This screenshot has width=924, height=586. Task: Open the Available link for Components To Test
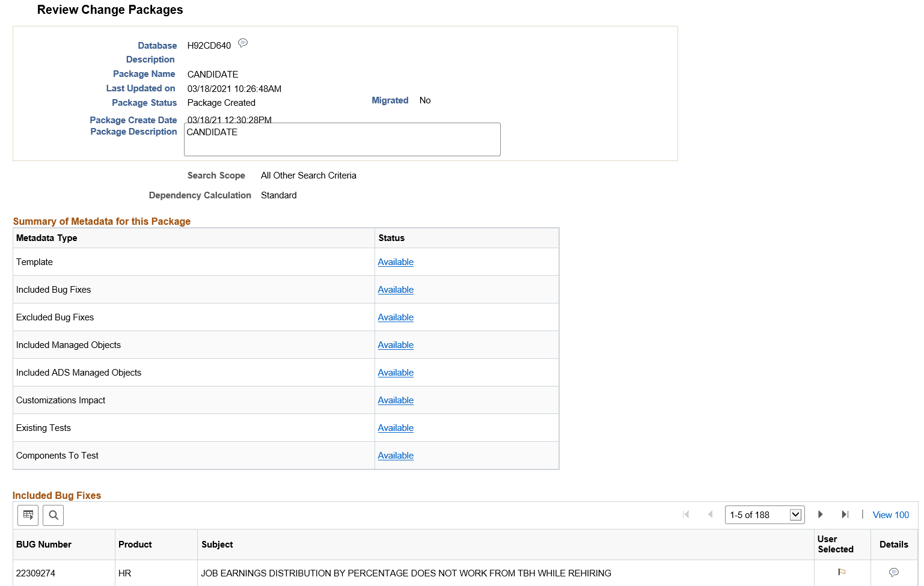396,456
